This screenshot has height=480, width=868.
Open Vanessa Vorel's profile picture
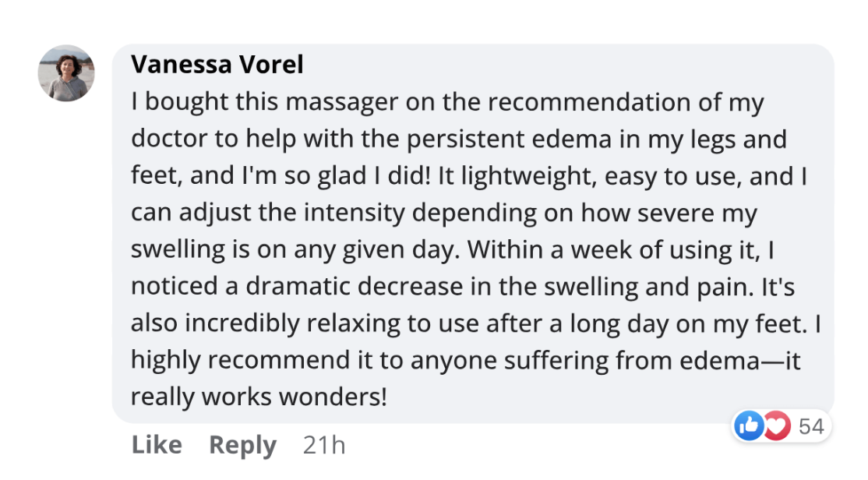pyautogui.click(x=66, y=73)
